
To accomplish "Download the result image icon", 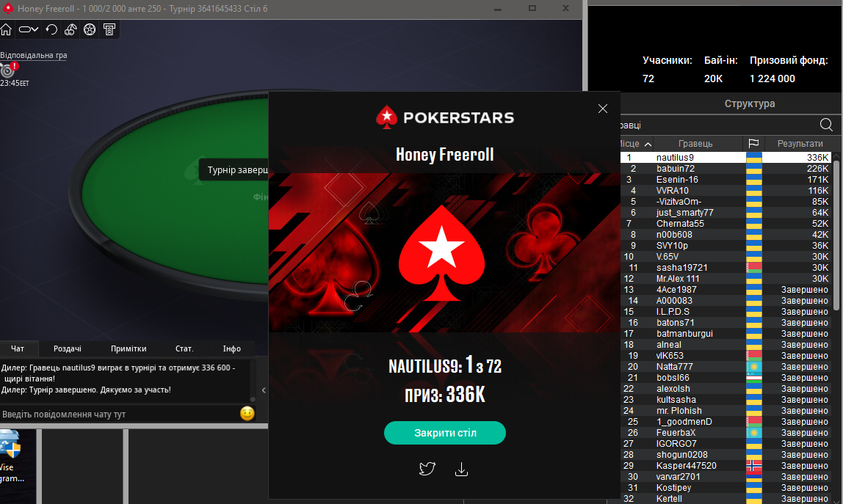I will (461, 470).
